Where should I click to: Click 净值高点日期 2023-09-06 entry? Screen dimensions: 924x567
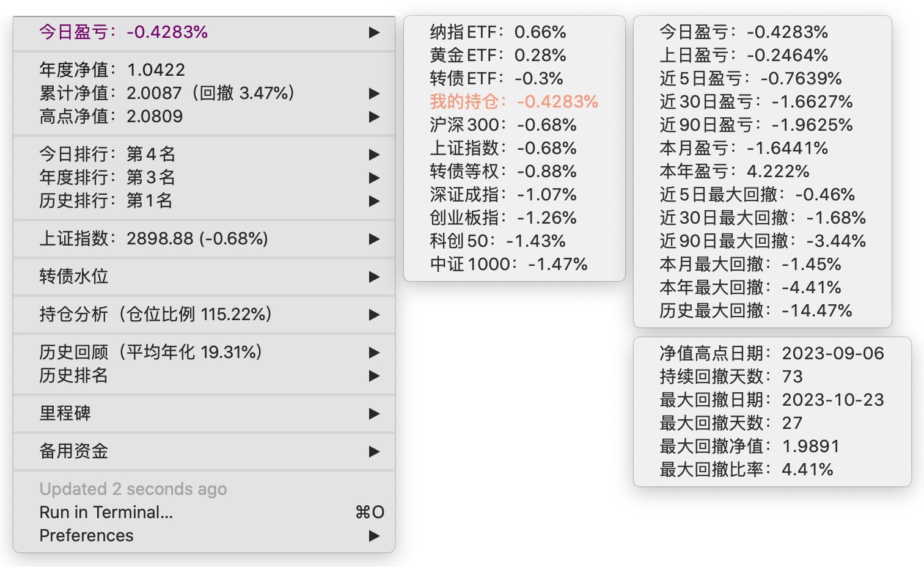click(771, 354)
